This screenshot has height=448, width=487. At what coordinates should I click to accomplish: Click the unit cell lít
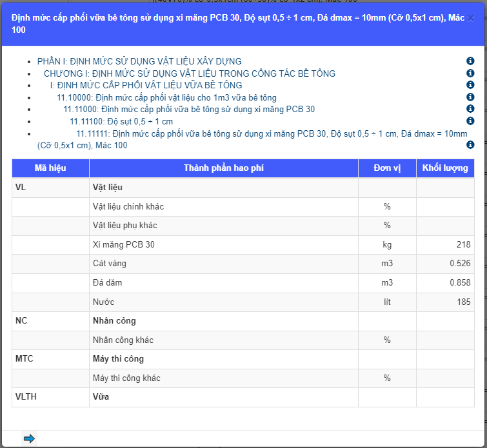click(387, 302)
